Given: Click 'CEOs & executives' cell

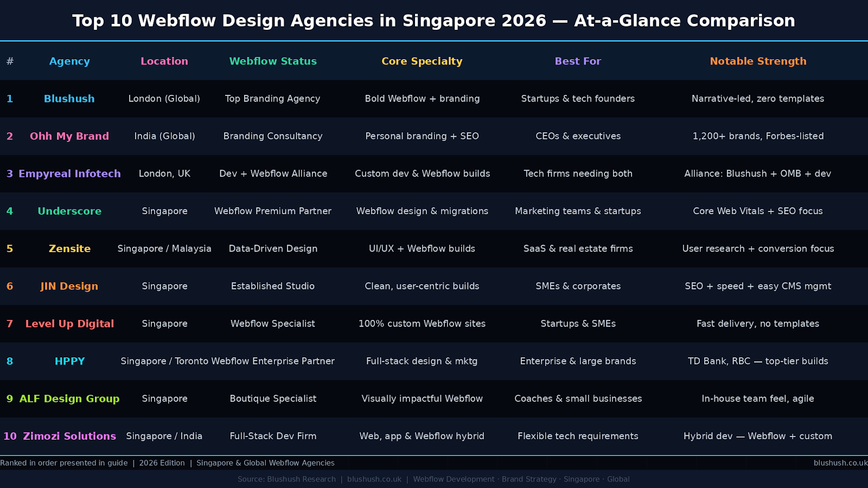Looking at the screenshot, I should tap(578, 136).
